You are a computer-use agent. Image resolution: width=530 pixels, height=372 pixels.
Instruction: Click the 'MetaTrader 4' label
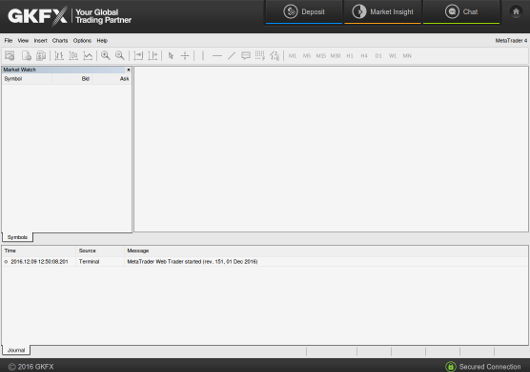pos(511,41)
